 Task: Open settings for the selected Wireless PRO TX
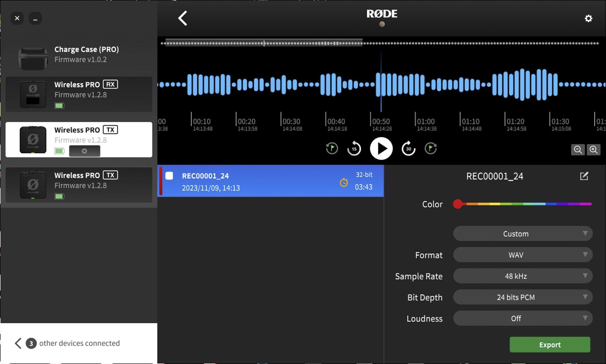84,151
